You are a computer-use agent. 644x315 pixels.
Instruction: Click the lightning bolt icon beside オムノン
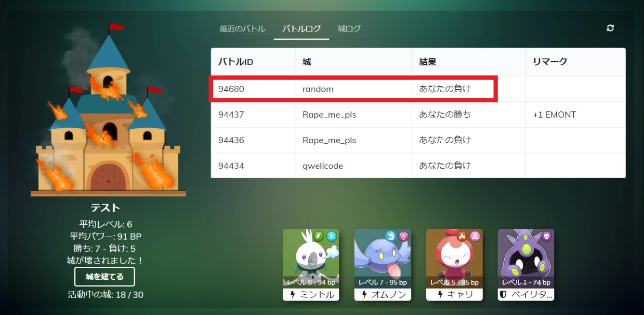[x=364, y=295]
